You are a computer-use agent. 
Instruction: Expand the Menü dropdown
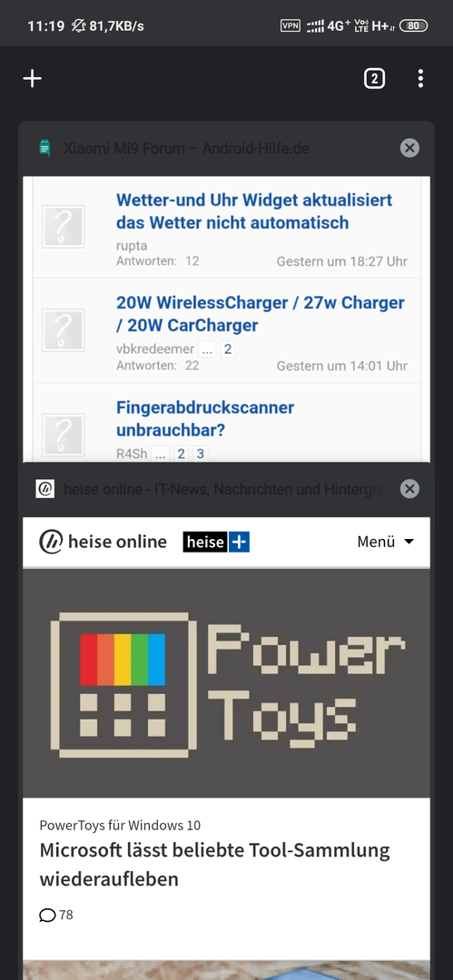click(x=386, y=542)
